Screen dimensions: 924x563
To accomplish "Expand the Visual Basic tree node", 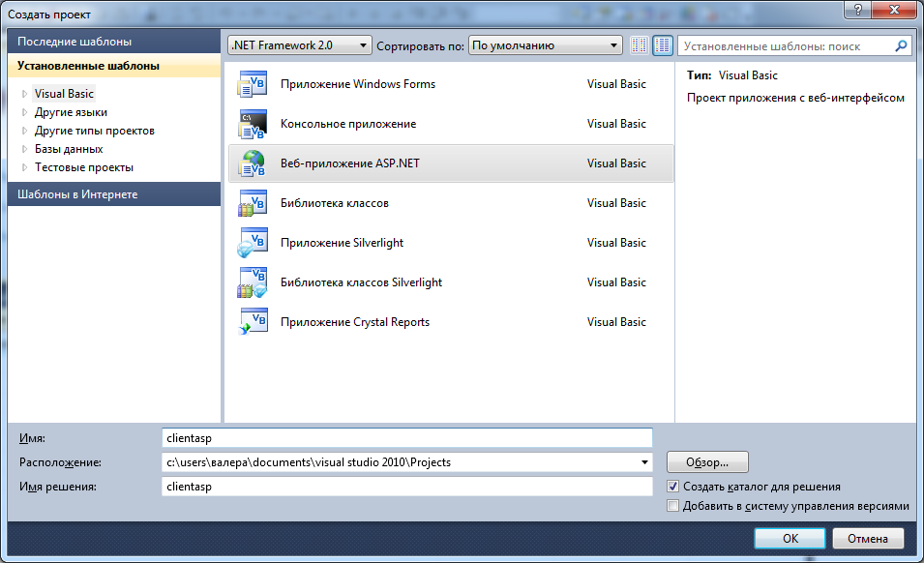I will pos(24,94).
